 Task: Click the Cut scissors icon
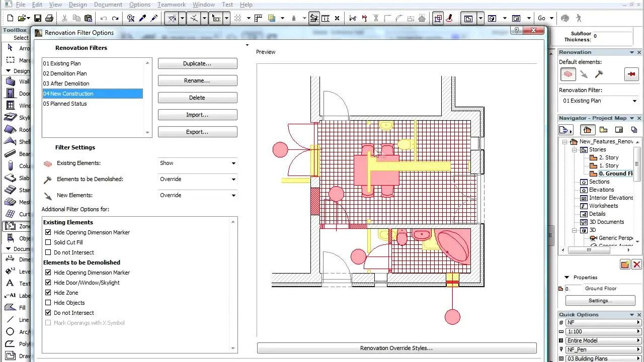[64, 18]
